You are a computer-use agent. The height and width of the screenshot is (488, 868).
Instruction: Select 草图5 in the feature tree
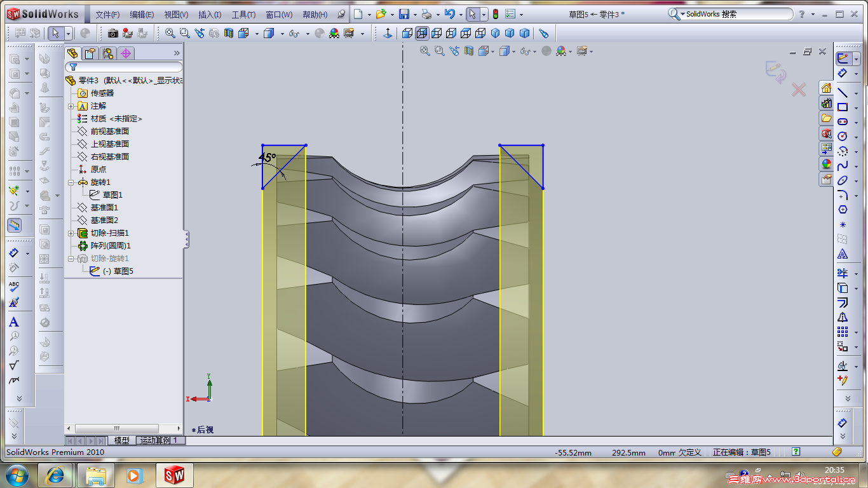point(118,271)
